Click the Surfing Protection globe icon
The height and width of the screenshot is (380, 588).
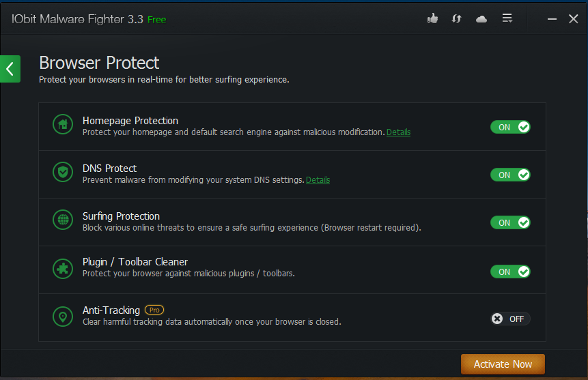point(63,220)
